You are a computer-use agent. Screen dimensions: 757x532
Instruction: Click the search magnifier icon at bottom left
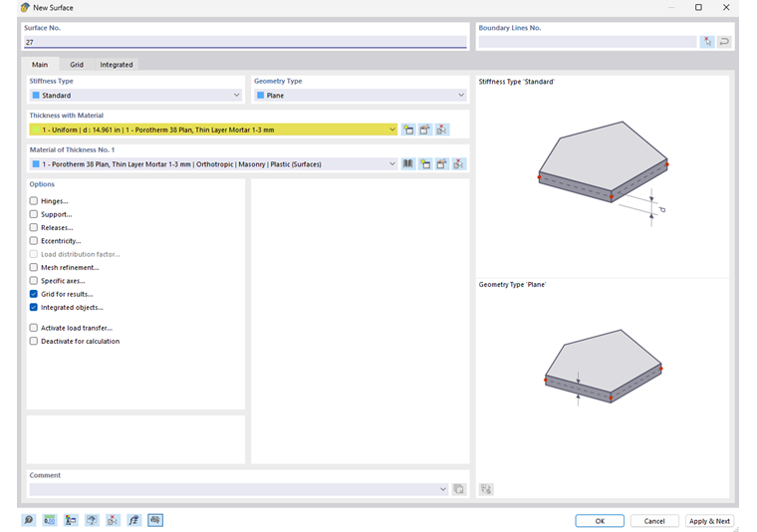click(x=29, y=520)
